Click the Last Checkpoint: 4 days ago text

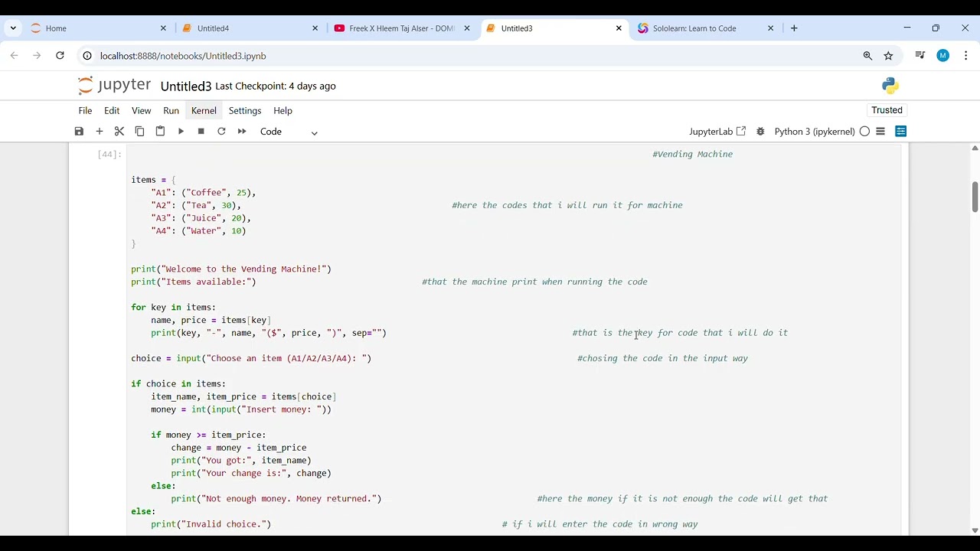[x=276, y=86]
